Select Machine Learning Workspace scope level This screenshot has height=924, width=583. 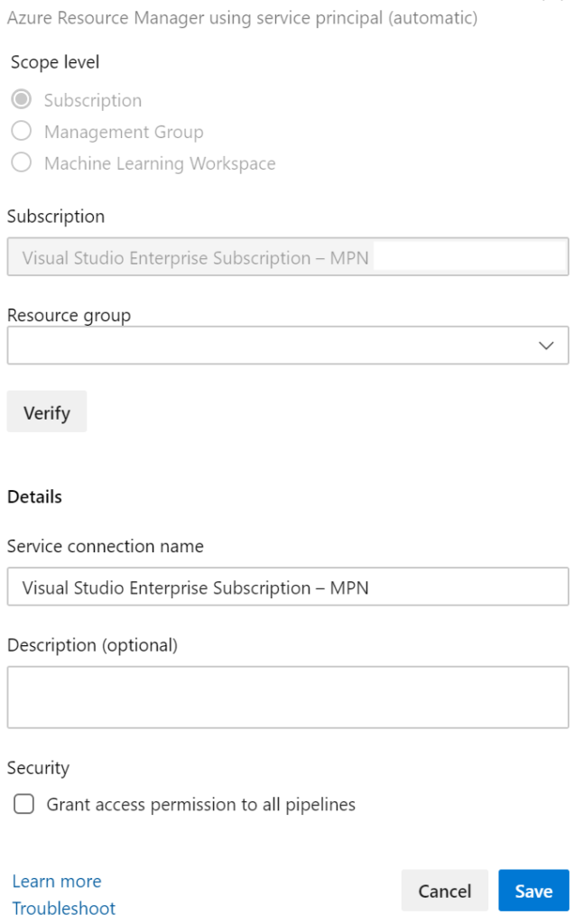tap(22, 163)
